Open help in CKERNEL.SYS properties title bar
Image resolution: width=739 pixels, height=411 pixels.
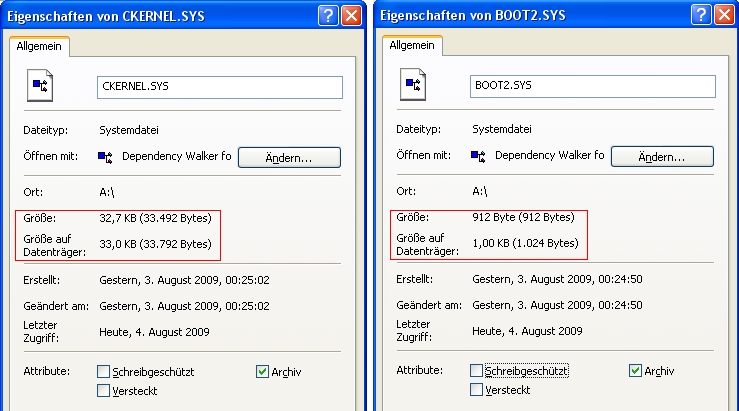click(x=328, y=16)
